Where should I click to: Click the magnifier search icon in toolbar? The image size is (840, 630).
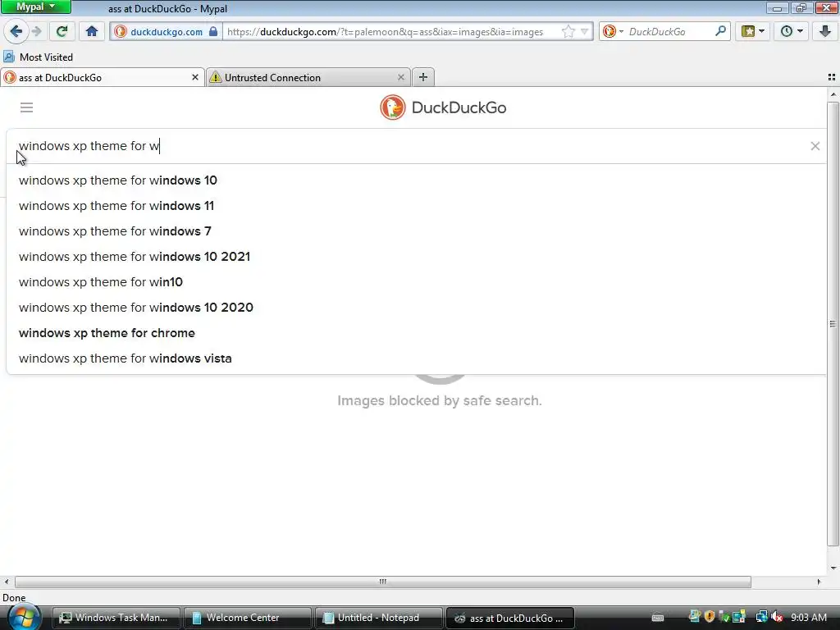click(x=720, y=31)
